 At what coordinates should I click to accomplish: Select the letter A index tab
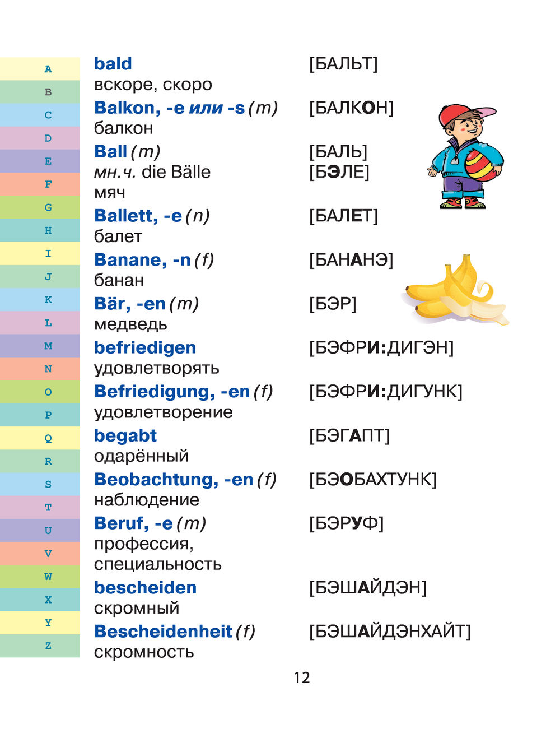(48, 69)
